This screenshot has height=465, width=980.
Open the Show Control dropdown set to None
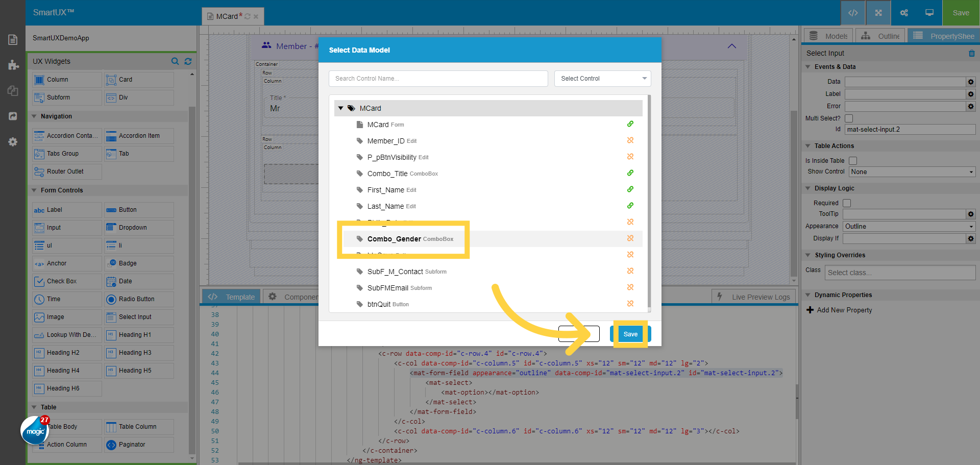click(x=912, y=172)
